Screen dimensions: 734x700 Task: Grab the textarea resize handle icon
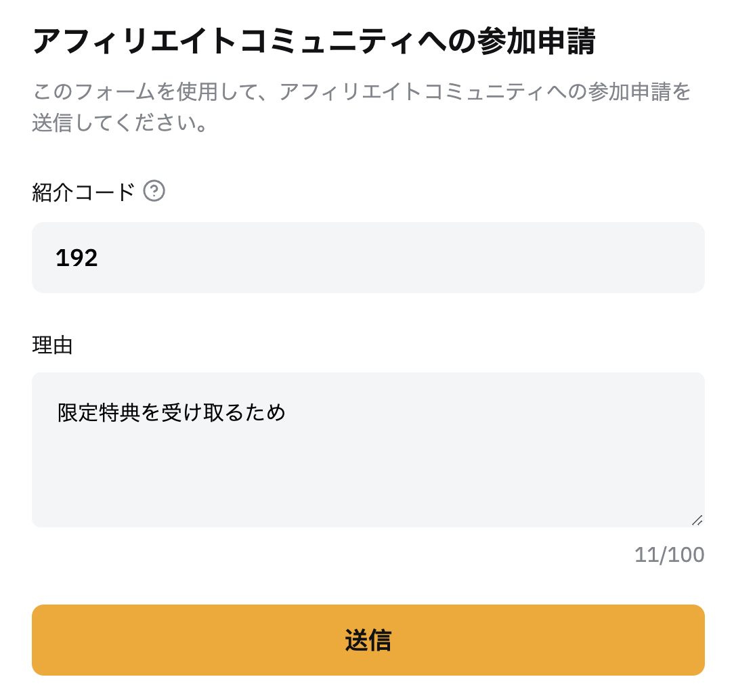click(697, 520)
